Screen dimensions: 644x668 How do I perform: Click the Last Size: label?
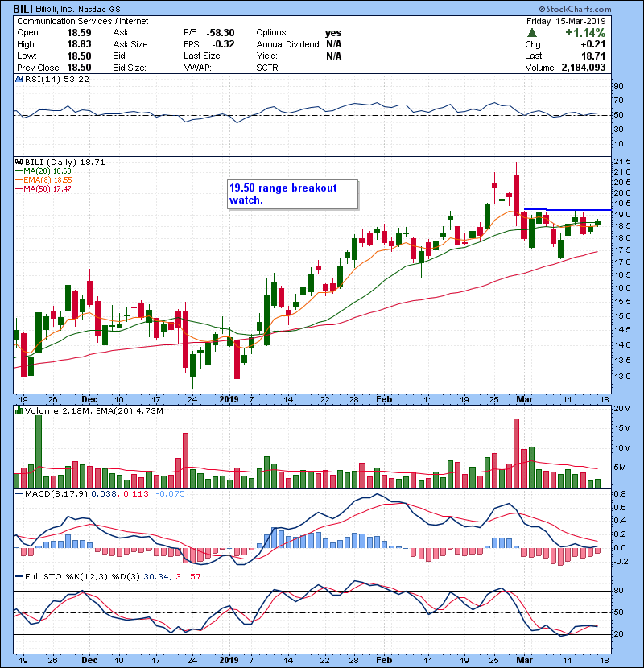coord(203,56)
